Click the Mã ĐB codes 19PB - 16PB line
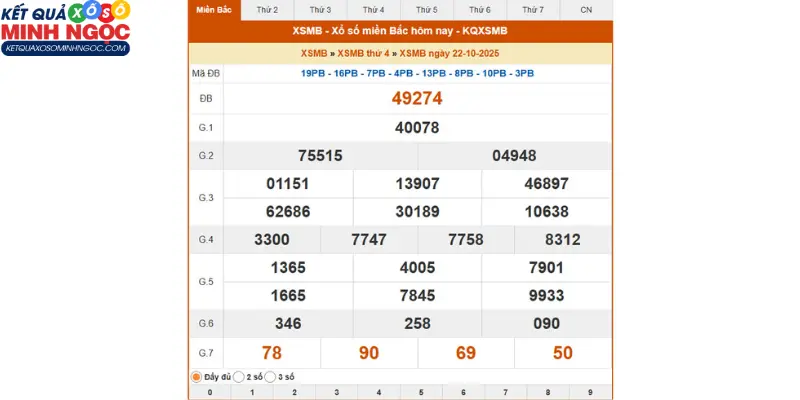Viewport: 800px width, 400px height. click(417, 73)
